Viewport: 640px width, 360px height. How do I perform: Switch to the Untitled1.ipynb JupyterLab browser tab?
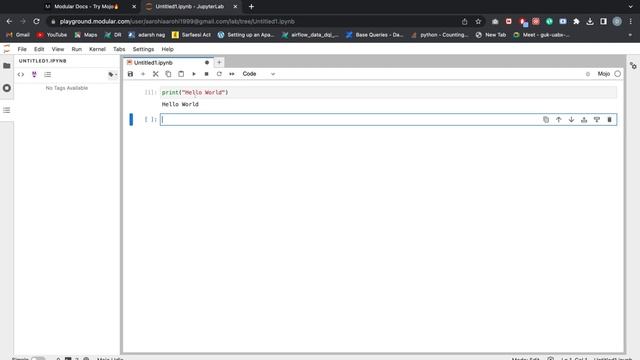191,7
